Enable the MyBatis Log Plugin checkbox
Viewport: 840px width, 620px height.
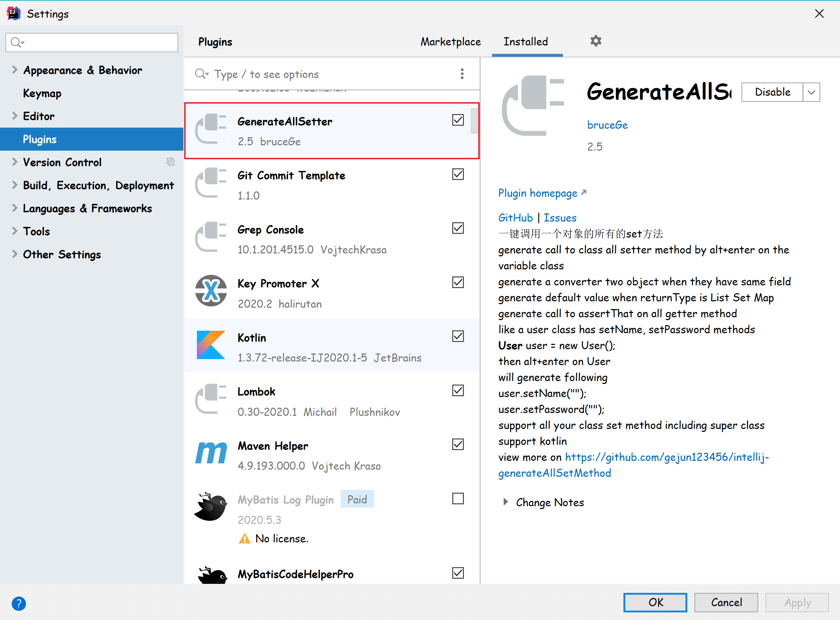pos(458,498)
